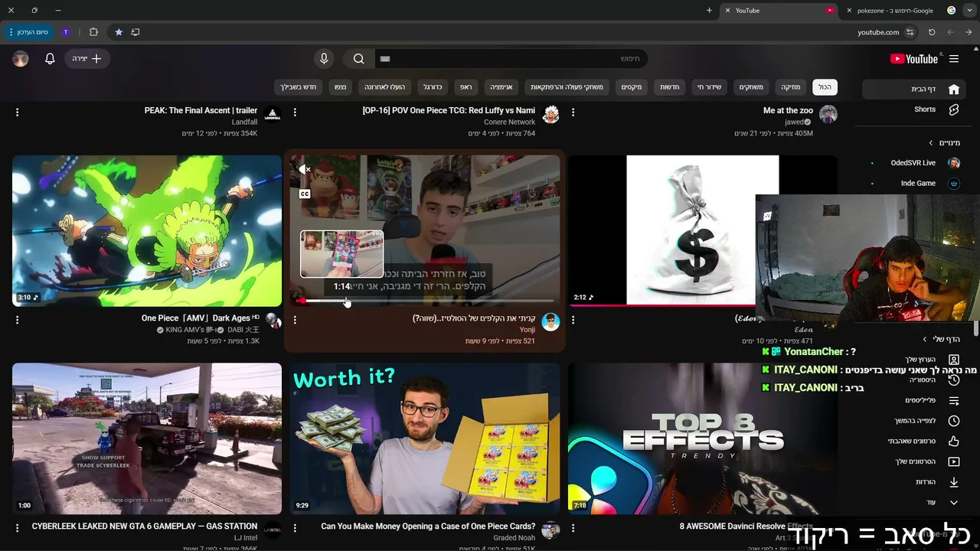980x551 pixels.
Task: Open the OdedSVR Live subscription
Action: [x=915, y=163]
